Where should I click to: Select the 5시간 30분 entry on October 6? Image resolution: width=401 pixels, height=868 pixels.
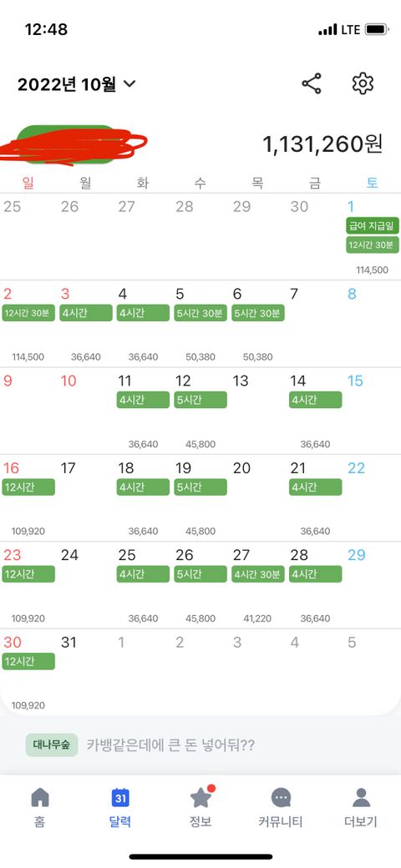257,313
